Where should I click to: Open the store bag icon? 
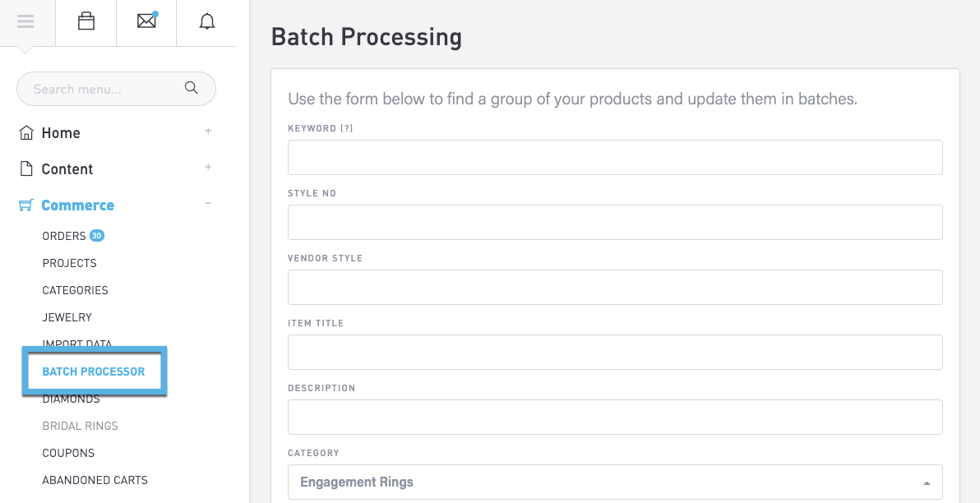pos(86,22)
